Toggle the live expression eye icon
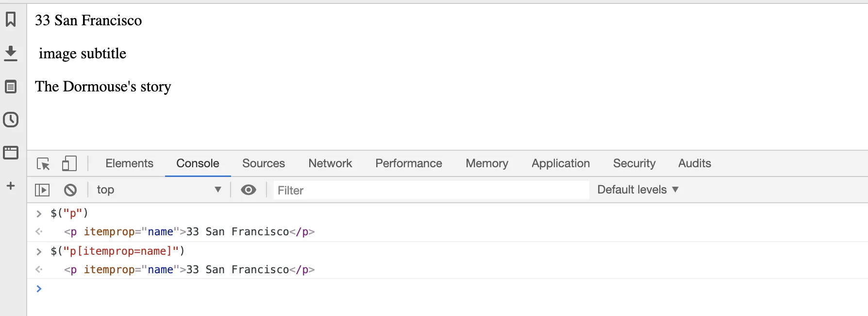 coord(249,190)
